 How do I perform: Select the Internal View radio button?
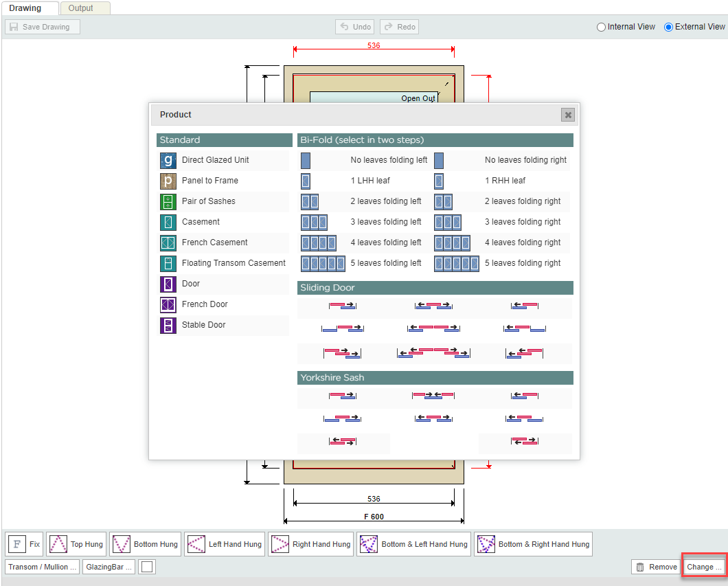602,27
